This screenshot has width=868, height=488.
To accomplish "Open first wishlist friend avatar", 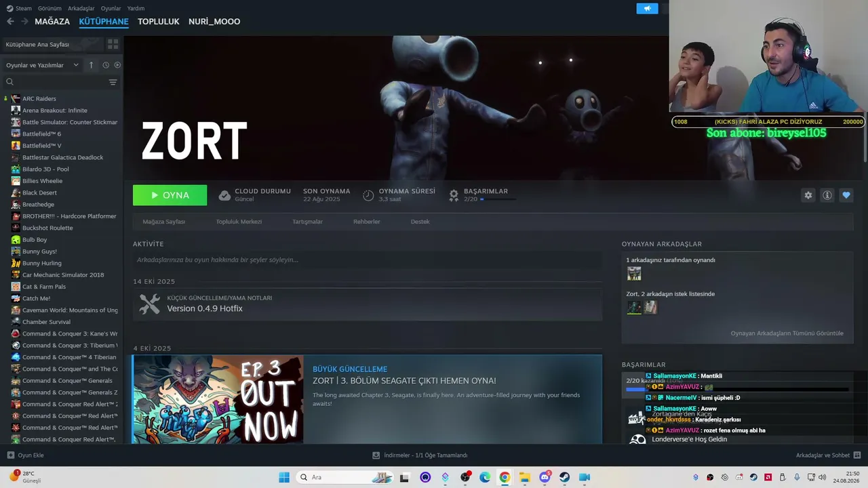I will tap(634, 308).
